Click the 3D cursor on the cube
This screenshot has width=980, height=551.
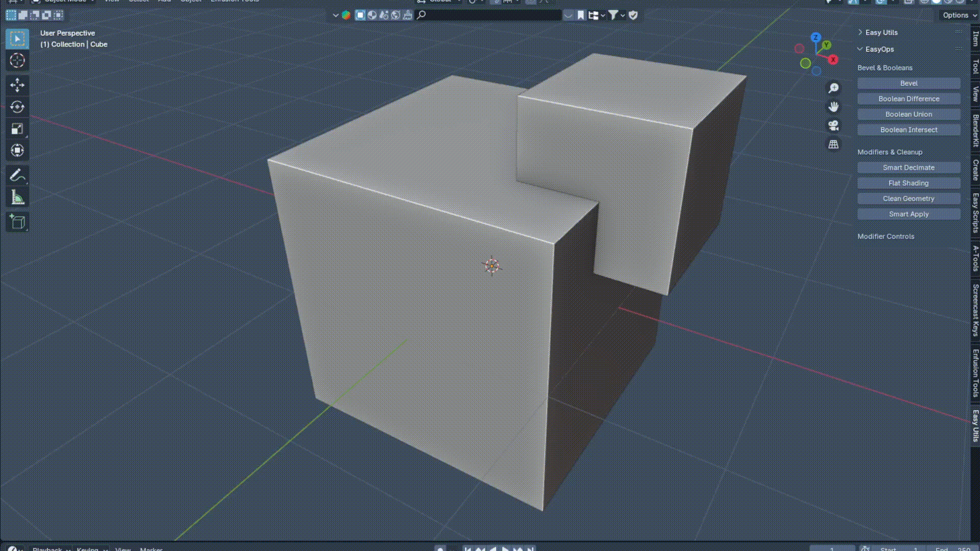pyautogui.click(x=492, y=266)
